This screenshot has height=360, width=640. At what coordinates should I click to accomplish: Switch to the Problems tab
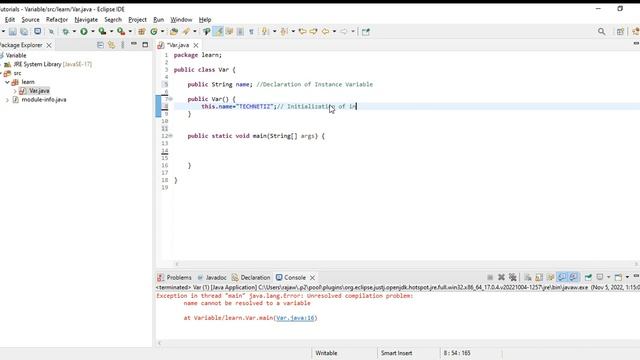click(x=175, y=278)
